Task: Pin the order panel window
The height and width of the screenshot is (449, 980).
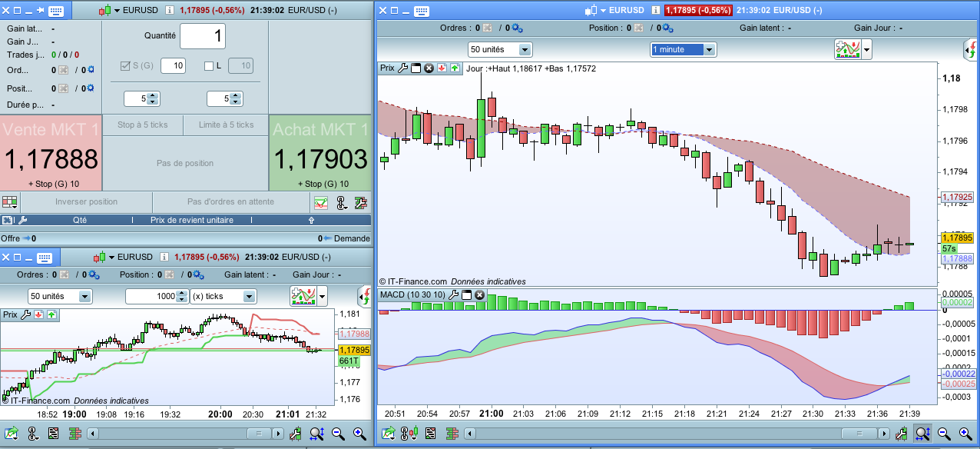Action: tap(39, 11)
